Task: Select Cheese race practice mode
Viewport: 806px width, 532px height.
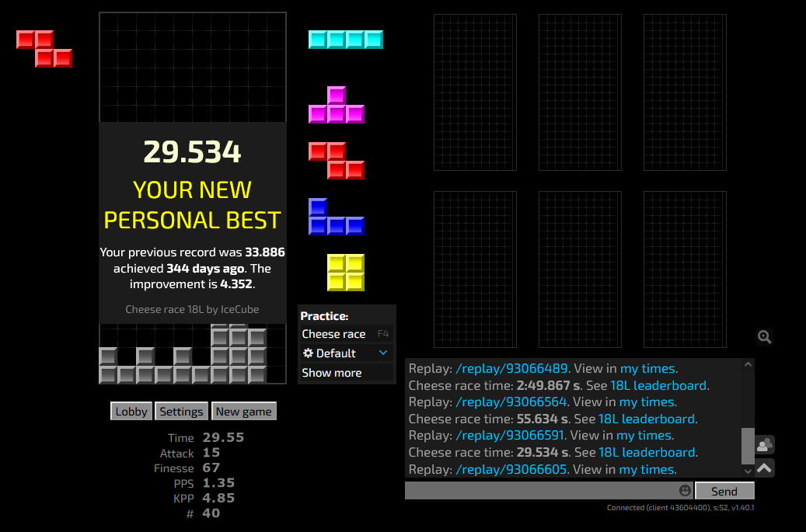Action: (x=333, y=334)
